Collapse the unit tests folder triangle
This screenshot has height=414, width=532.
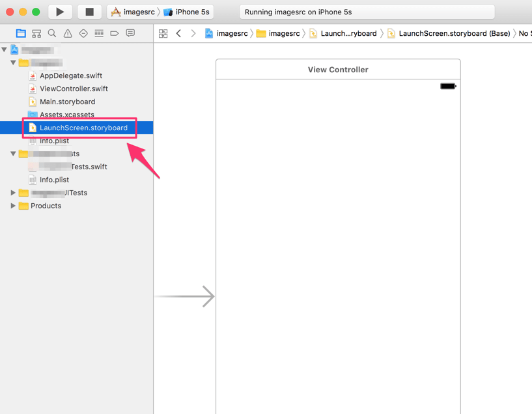(13, 154)
